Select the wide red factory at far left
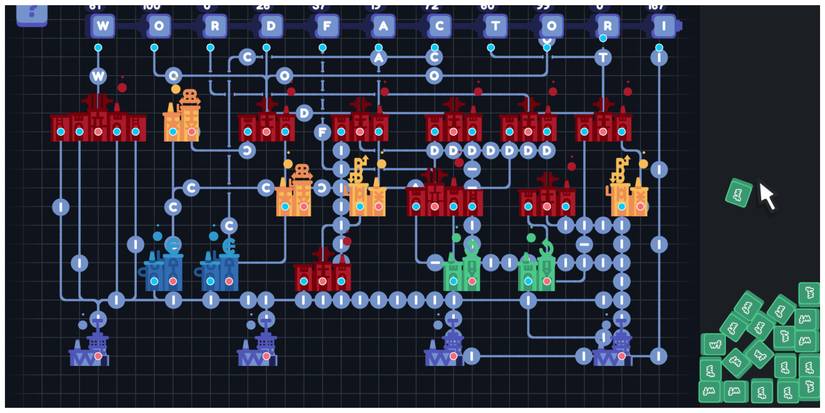This screenshot has height=413, width=825. click(98, 122)
